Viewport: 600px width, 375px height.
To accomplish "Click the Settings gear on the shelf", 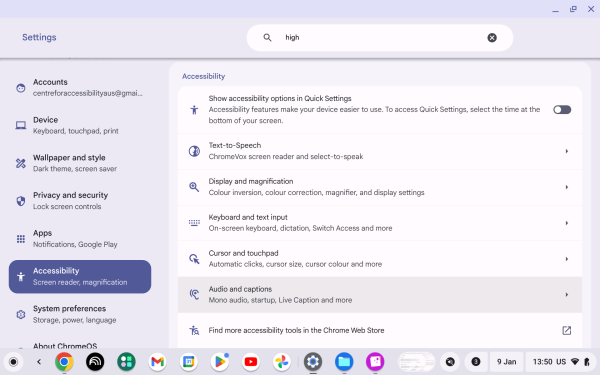I will point(313,362).
